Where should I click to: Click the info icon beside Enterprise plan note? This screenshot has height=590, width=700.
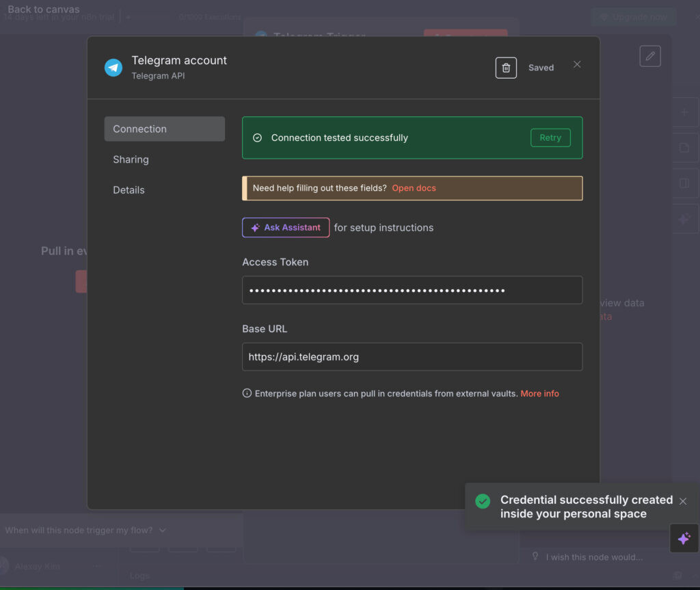(x=247, y=393)
